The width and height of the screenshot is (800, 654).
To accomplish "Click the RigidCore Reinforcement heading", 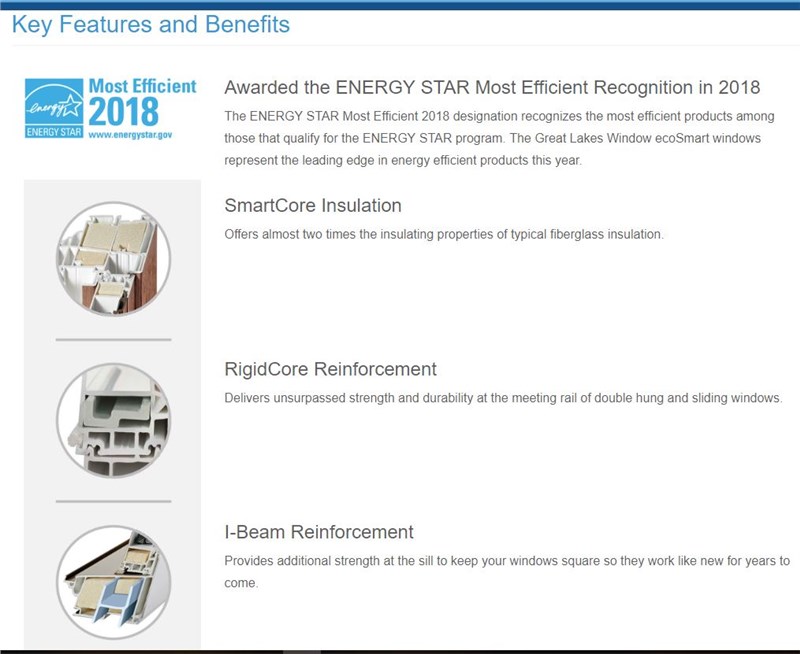I will [x=331, y=369].
